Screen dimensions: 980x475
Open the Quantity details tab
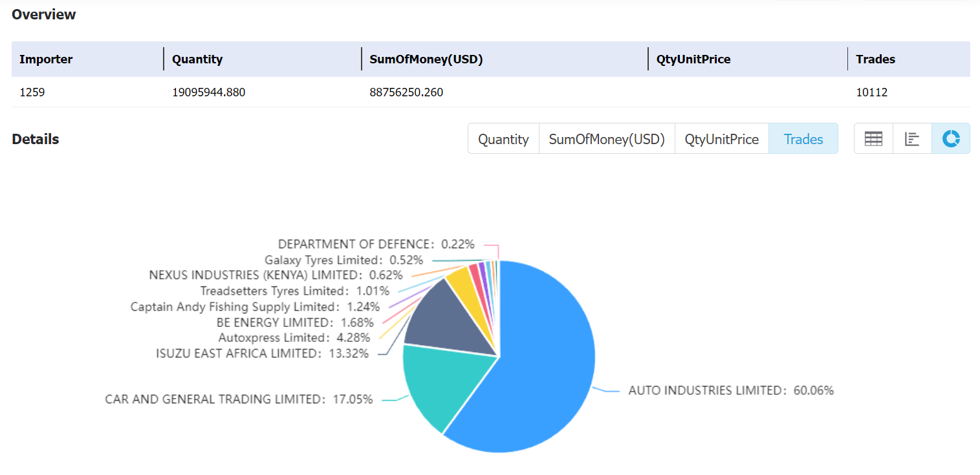tap(503, 139)
